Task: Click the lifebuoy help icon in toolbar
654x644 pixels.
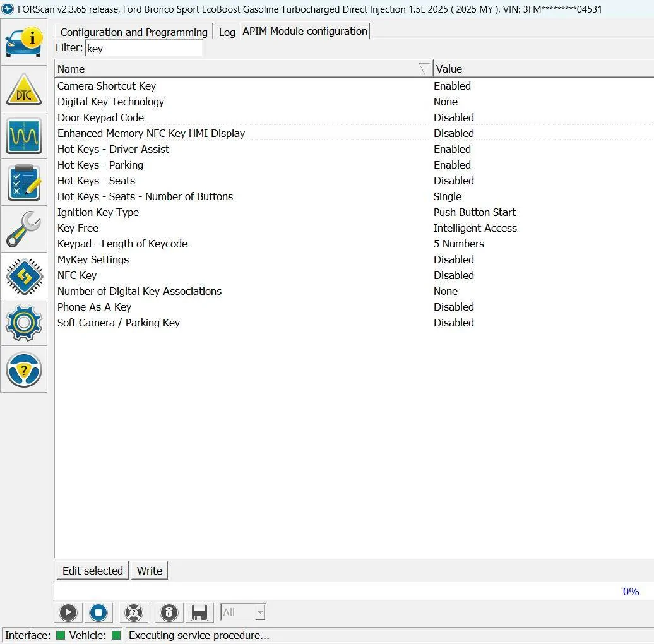Action: point(134,612)
